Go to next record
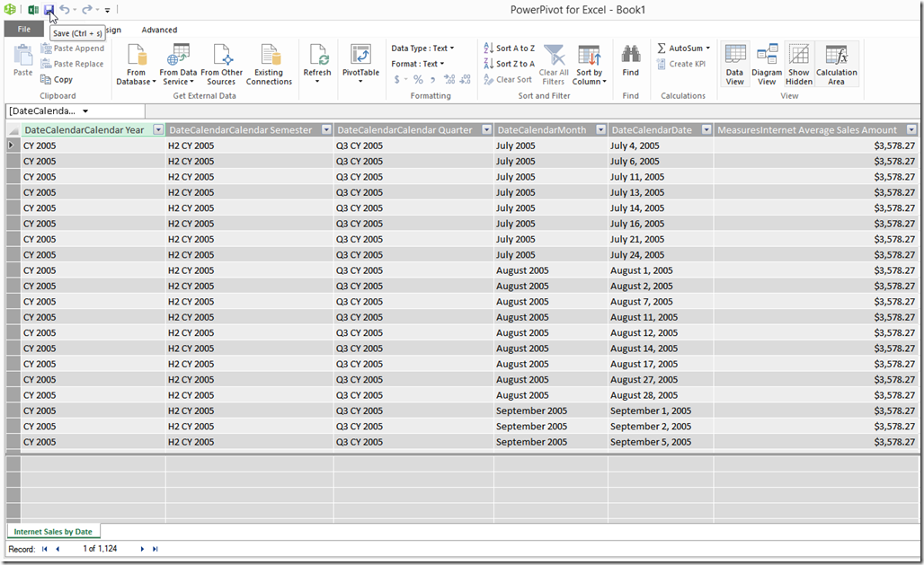 [x=142, y=549]
